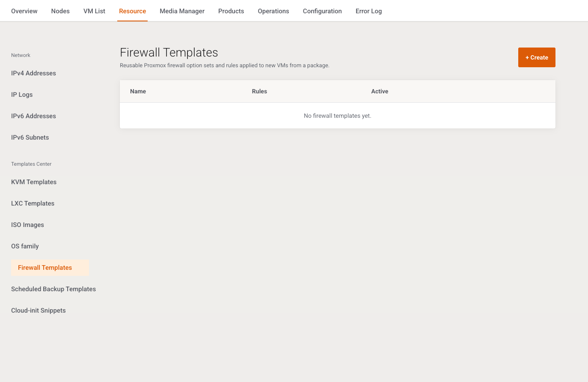588x382 pixels.
Task: Switch to the Configuration tab
Action: tap(322, 11)
